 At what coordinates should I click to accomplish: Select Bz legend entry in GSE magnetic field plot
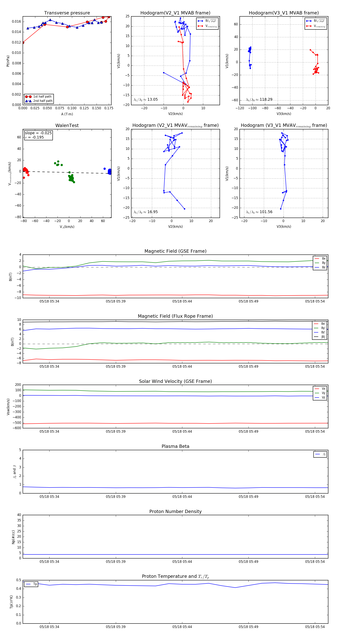[x=320, y=267]
